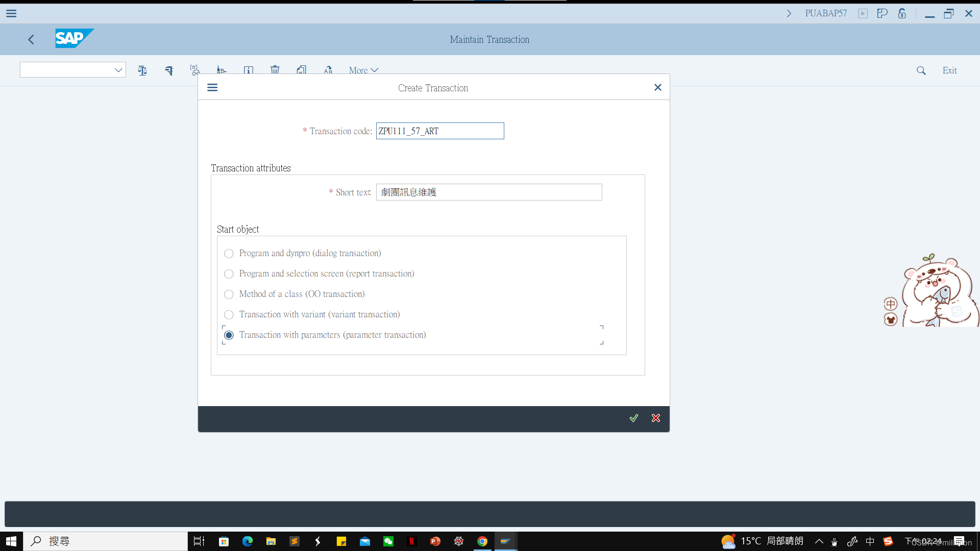This screenshot has height=551, width=980.
Task: Cancel the dialog with the red X button
Action: click(x=655, y=418)
